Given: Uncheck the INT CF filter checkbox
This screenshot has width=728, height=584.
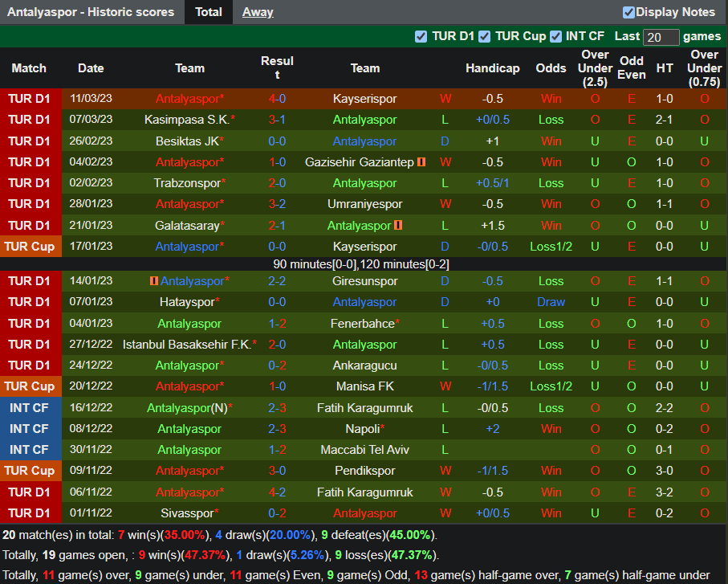Looking at the screenshot, I should (x=555, y=37).
